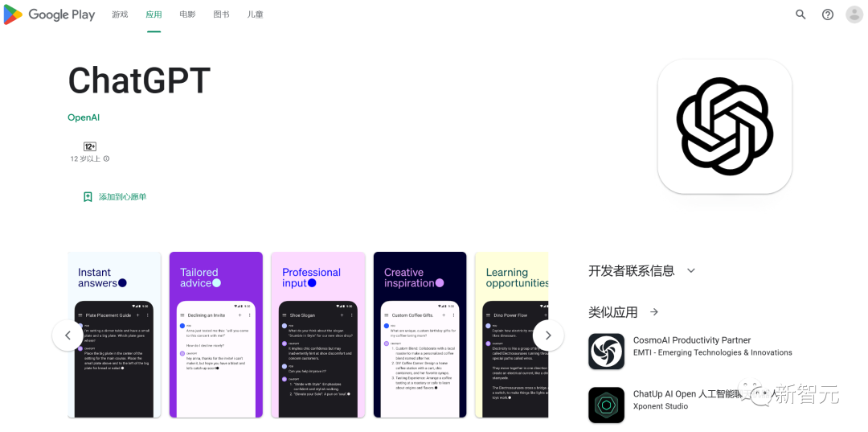Open the CosmoAI Productivity Partner title link

click(x=692, y=340)
